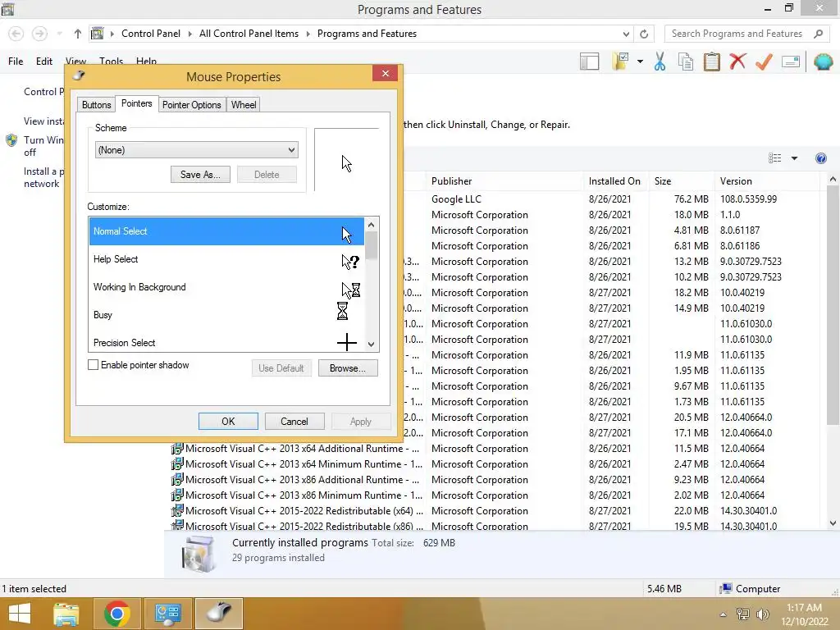Click All Control Panel Items breadcrumb
This screenshot has width=840, height=630.
(x=249, y=34)
